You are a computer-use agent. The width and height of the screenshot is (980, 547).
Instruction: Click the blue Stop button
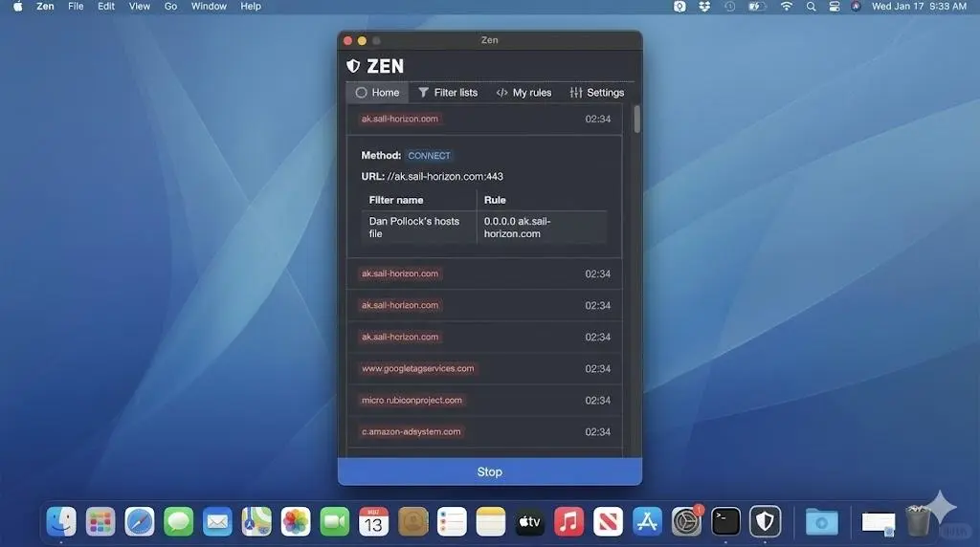[489, 471]
